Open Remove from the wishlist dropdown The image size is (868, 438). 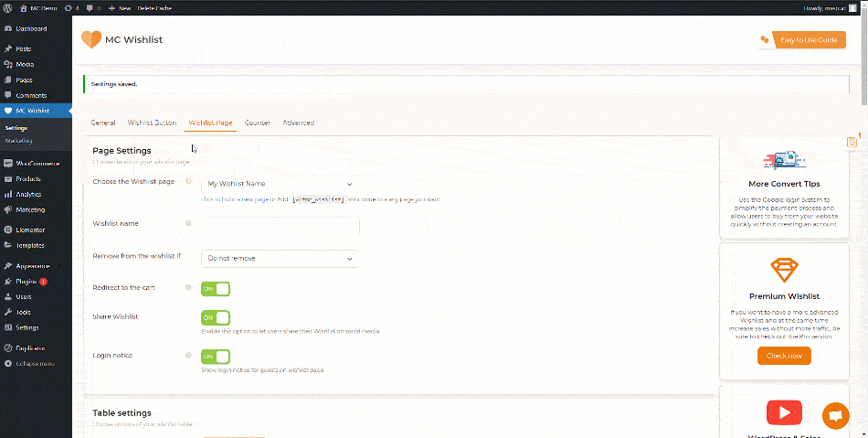click(x=281, y=259)
